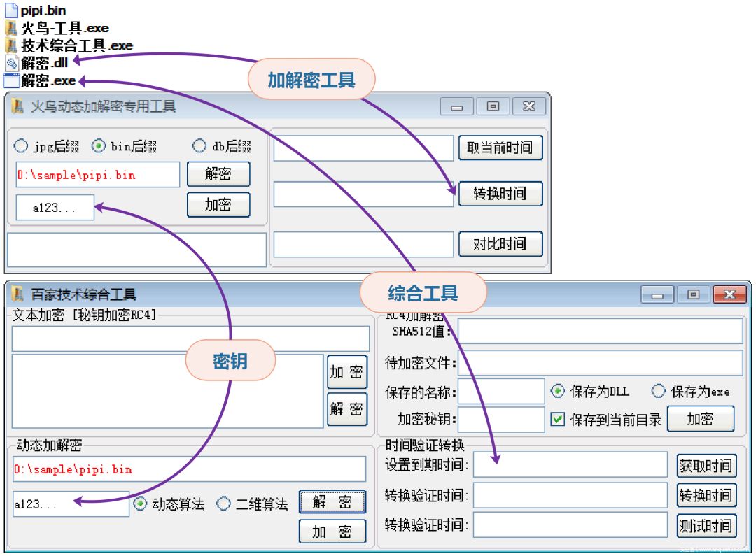This screenshot has width=756, height=556.
Task: Click file path field in 火鸟 tool
Action: pyautogui.click(x=98, y=174)
